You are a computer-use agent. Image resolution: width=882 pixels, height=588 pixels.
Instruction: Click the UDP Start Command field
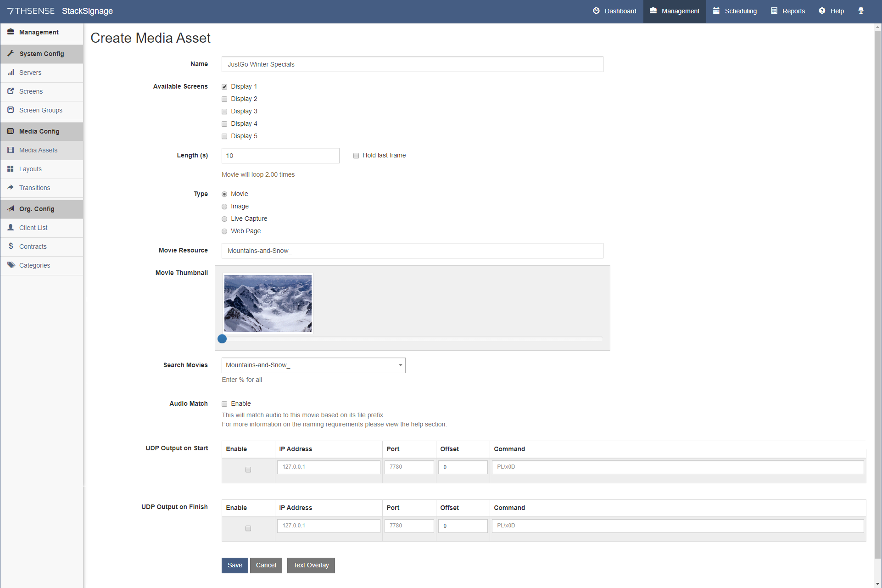click(678, 467)
